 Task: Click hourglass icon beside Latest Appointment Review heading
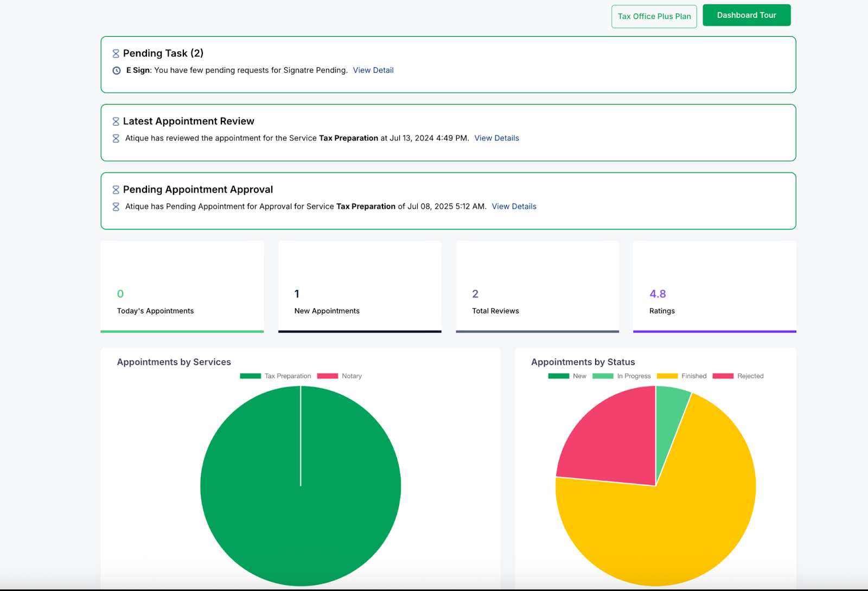coord(116,121)
